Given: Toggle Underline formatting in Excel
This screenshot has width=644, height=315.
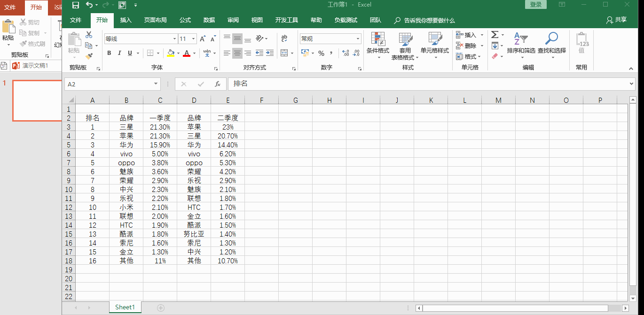Looking at the screenshot, I should click(x=130, y=53).
